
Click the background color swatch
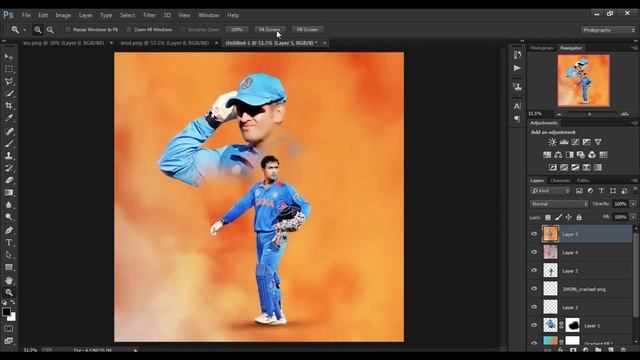point(12,317)
